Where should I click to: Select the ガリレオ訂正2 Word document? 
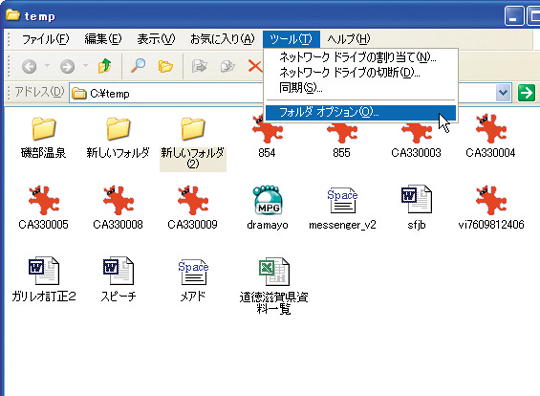[44, 279]
